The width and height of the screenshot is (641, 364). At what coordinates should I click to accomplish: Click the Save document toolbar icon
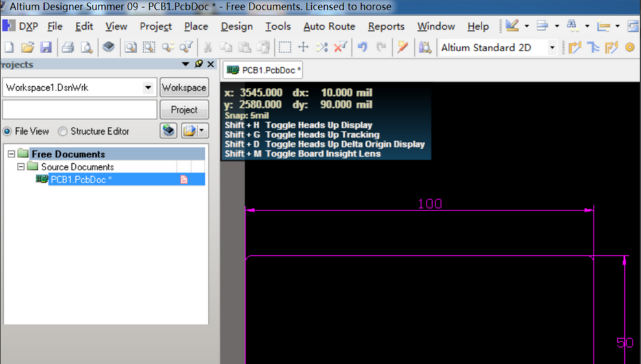[x=46, y=47]
